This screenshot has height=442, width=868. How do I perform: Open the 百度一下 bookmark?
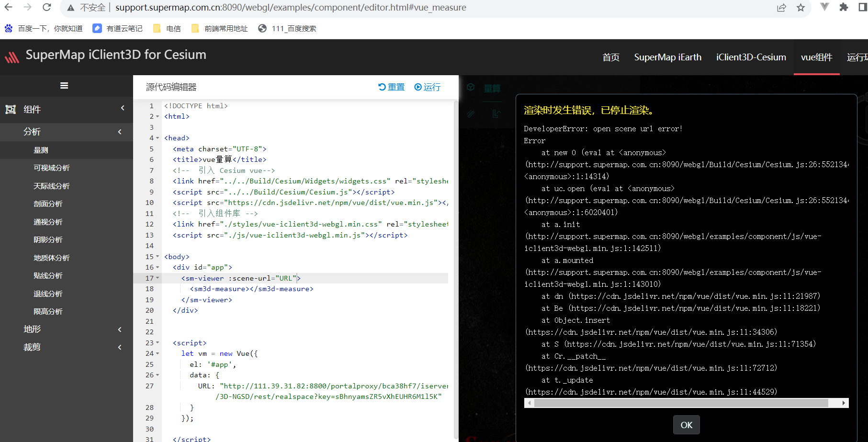pos(44,29)
